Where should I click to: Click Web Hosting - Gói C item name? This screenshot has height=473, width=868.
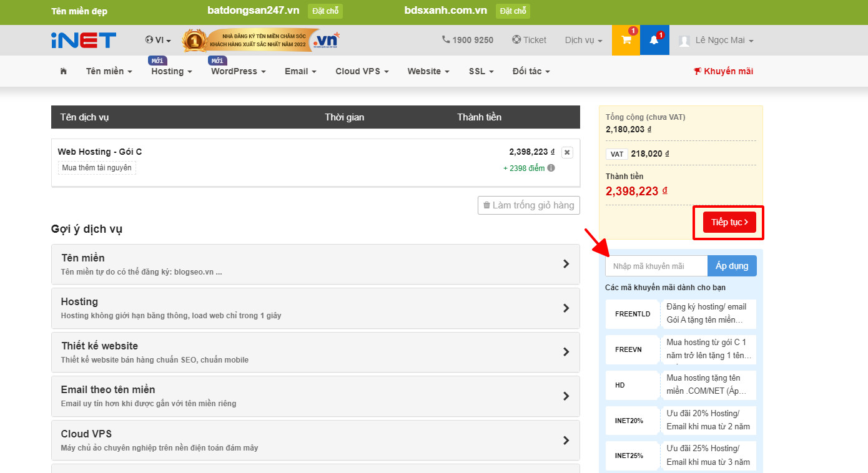[100, 152]
